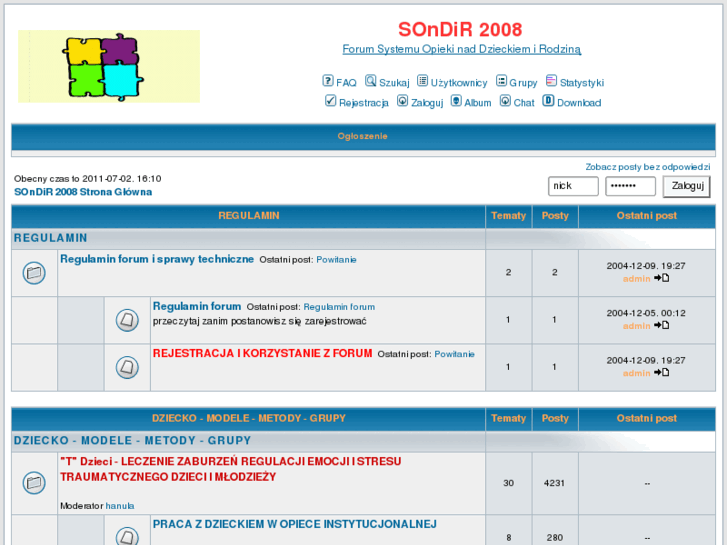The width and height of the screenshot is (727, 545).
Task: Open Powitanie link in the REJESTRACJA row
Action: coord(454,354)
